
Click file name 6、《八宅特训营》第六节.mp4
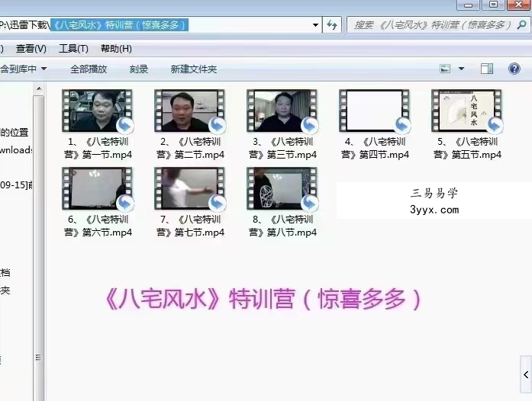(x=98, y=226)
